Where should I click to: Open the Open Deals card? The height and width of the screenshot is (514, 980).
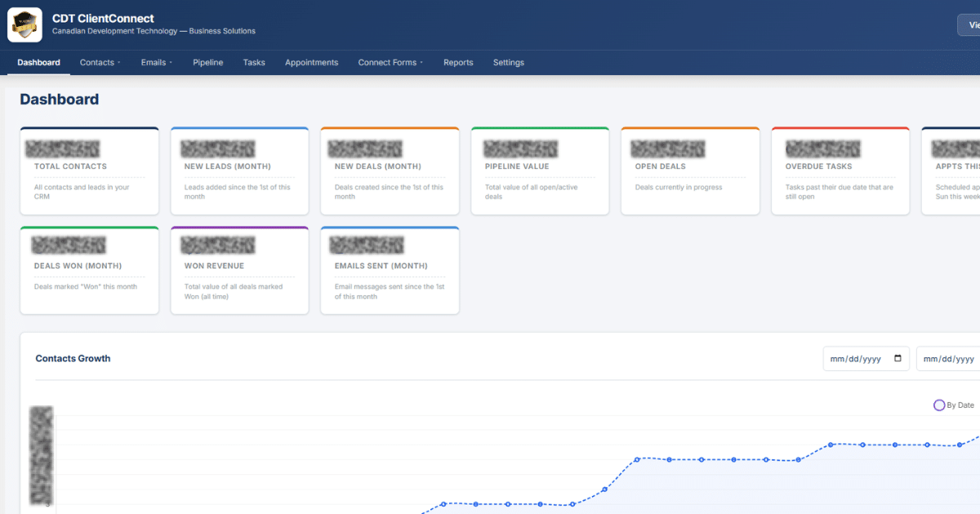(691, 171)
